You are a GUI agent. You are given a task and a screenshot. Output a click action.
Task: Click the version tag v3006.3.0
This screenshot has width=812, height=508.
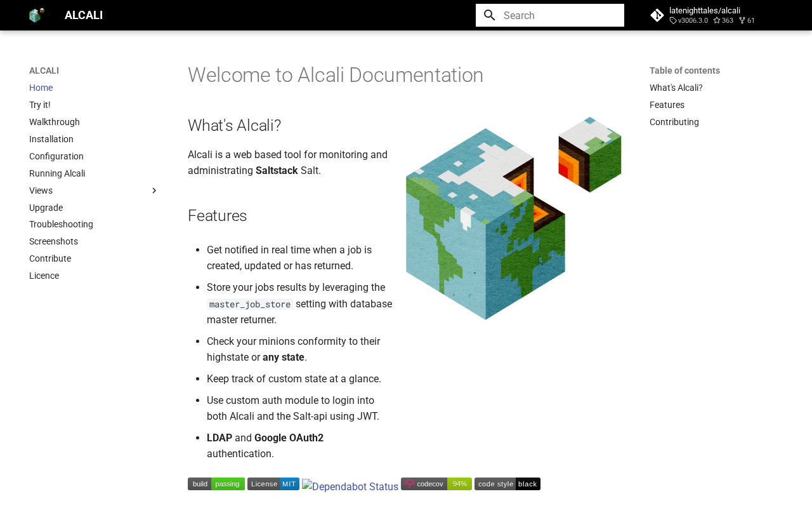689,20
